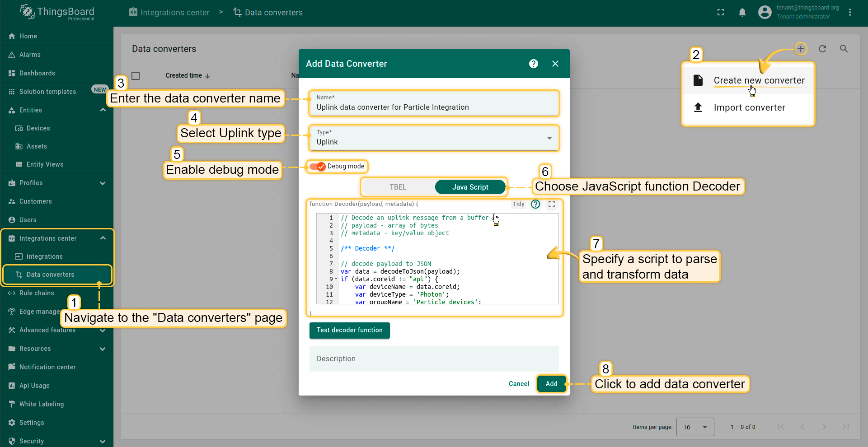
Task: Switch script language to TBEL
Action: click(398, 187)
